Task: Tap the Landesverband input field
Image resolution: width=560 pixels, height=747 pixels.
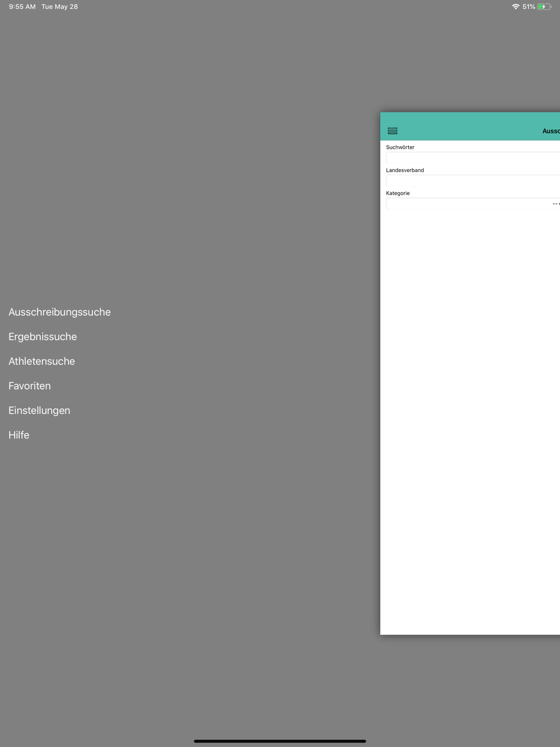Action: pos(473,180)
